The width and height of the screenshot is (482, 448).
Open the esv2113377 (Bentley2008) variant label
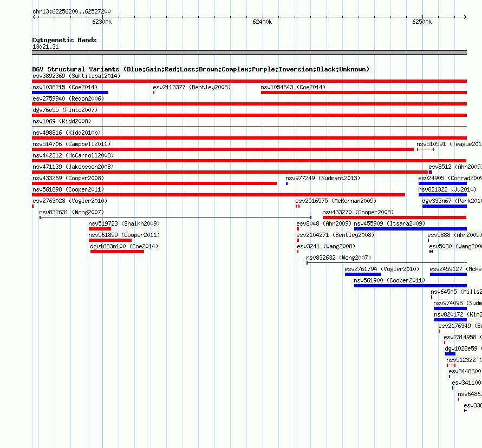click(x=192, y=87)
